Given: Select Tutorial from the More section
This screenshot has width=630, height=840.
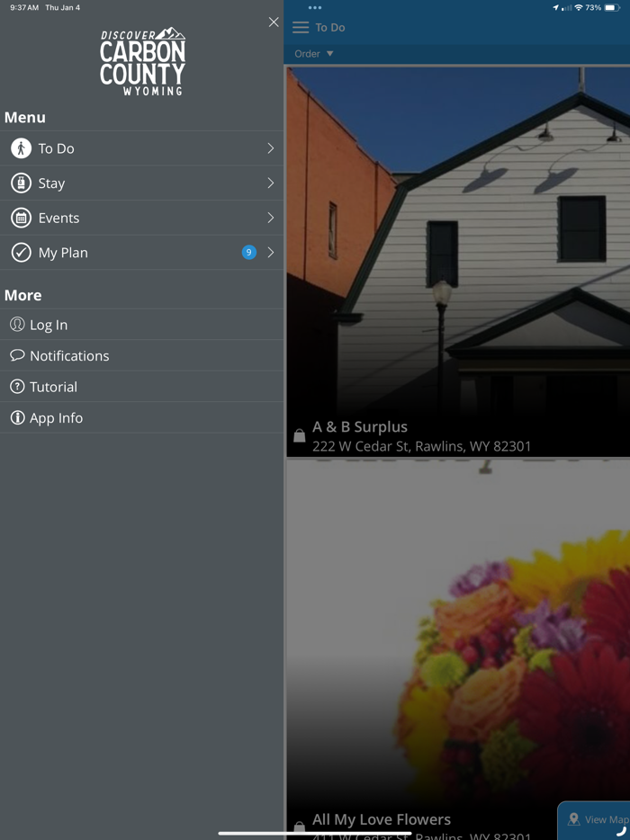Looking at the screenshot, I should 141,386.
